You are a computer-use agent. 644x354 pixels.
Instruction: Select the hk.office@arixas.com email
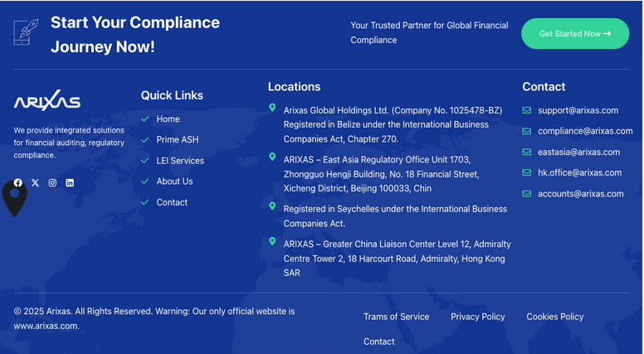[x=579, y=172]
